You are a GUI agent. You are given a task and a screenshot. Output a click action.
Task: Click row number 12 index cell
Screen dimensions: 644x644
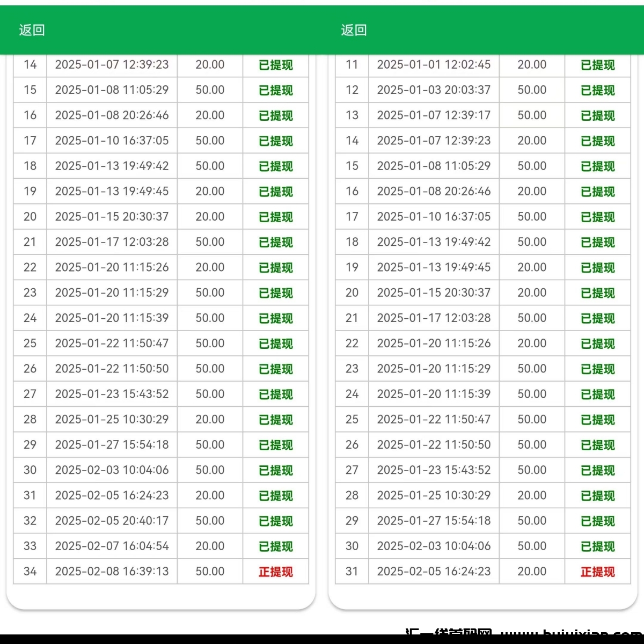[x=352, y=90]
